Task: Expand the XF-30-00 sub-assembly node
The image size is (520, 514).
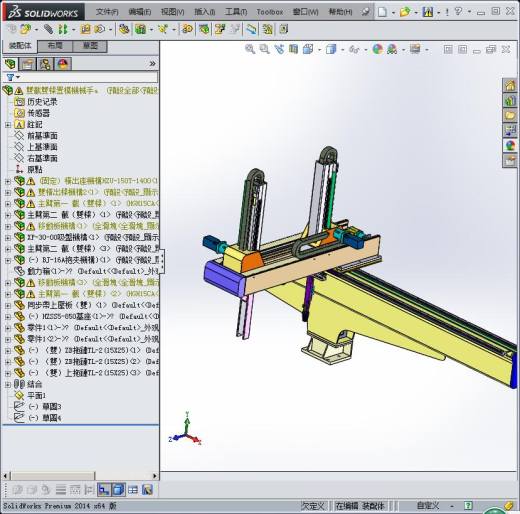Action: tap(8, 238)
